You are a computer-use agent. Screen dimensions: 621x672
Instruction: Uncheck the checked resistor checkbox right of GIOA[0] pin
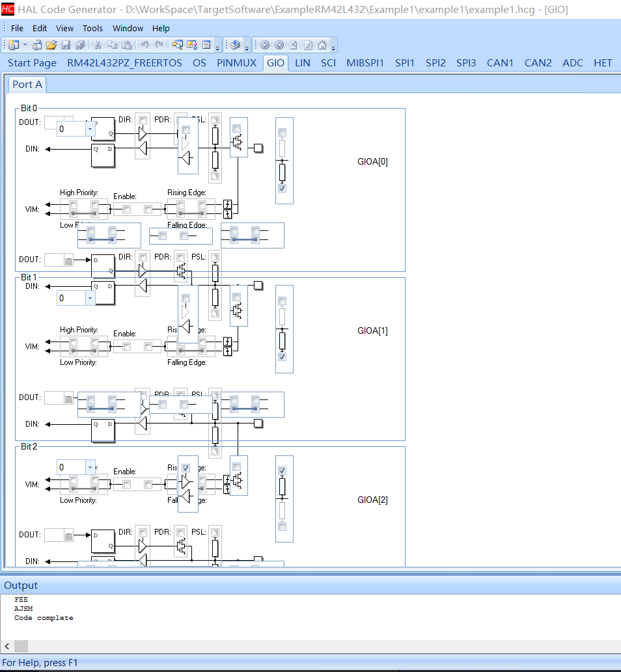[x=282, y=188]
